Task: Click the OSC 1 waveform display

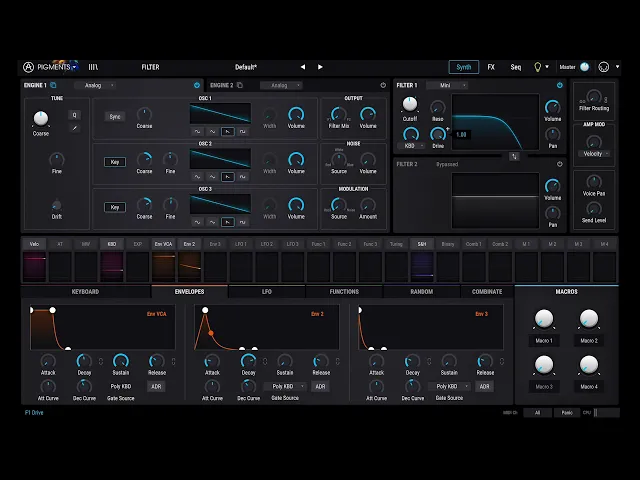Action: click(x=220, y=113)
